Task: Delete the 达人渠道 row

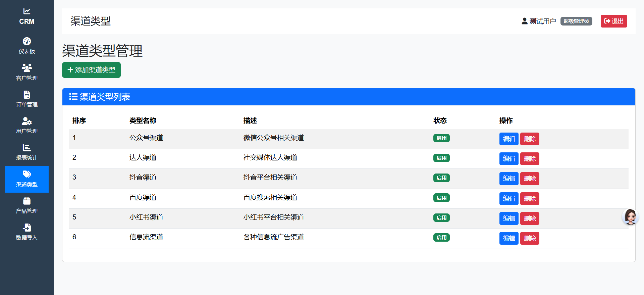Action: [529, 159]
